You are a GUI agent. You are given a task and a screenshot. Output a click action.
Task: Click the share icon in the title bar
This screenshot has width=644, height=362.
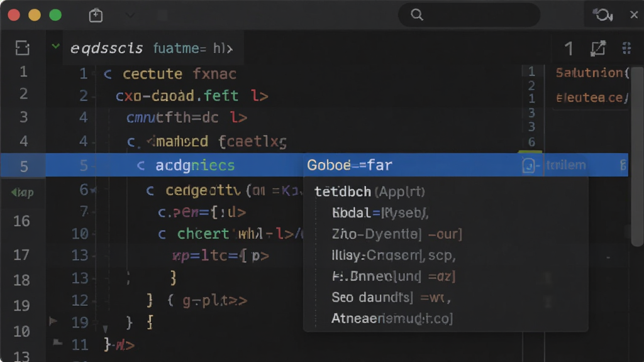[x=96, y=15]
